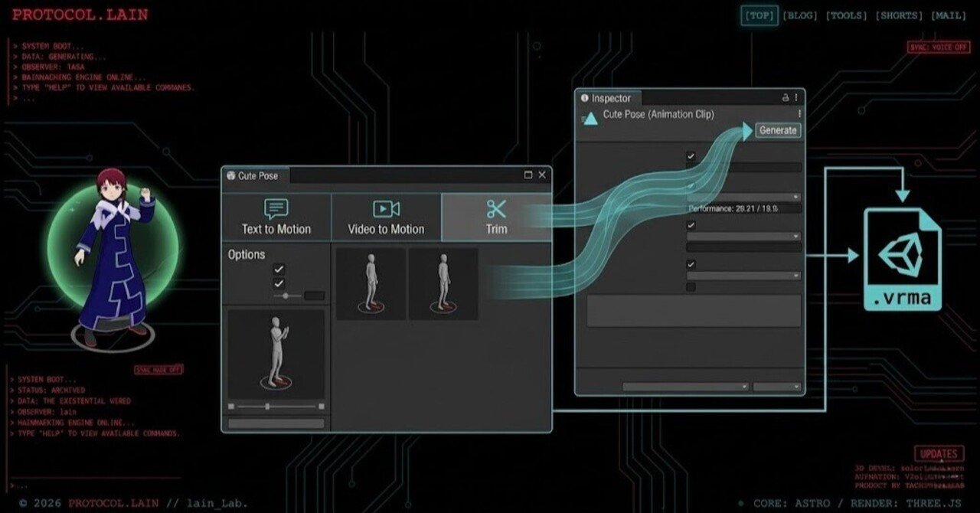980x513 pixels.
Task: Open the [SHORTS] navigation item
Action: 899,15
